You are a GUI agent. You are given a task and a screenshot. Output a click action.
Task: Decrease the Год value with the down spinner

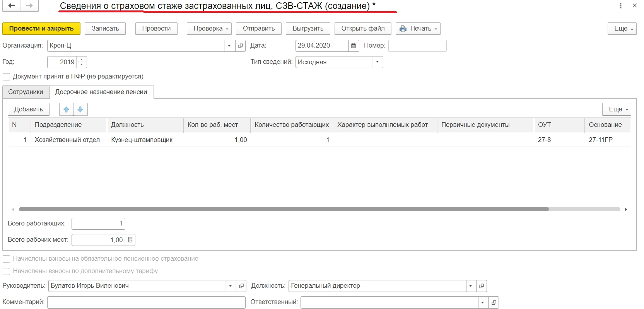click(x=82, y=65)
